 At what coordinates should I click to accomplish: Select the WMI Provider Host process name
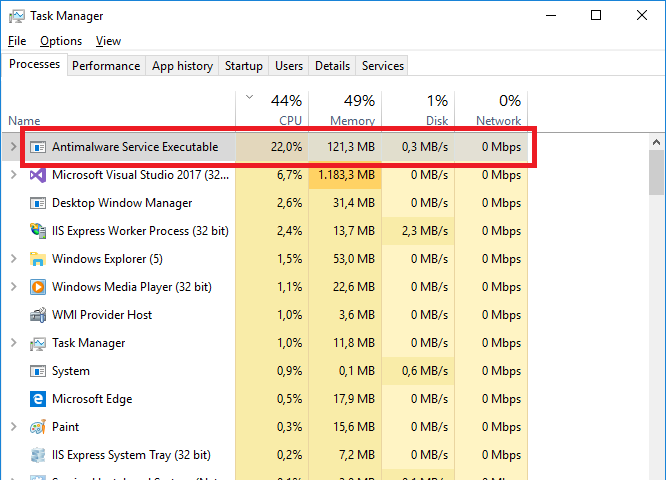[102, 315]
